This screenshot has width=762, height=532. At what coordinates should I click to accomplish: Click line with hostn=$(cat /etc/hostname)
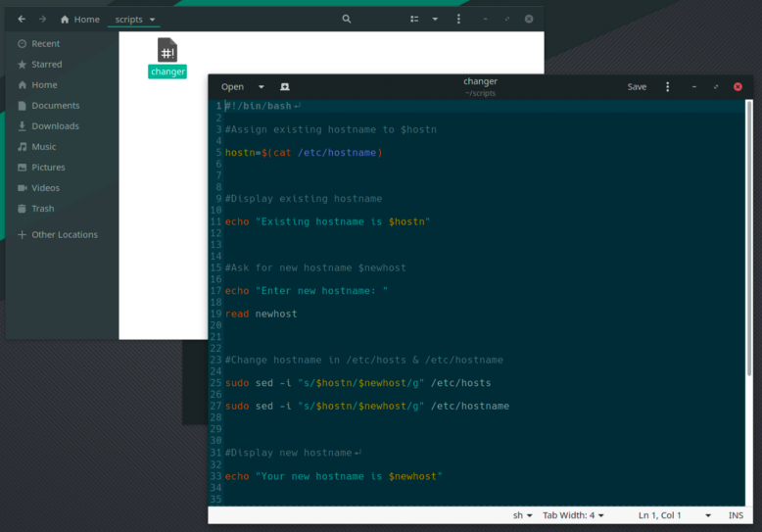pyautogui.click(x=304, y=153)
